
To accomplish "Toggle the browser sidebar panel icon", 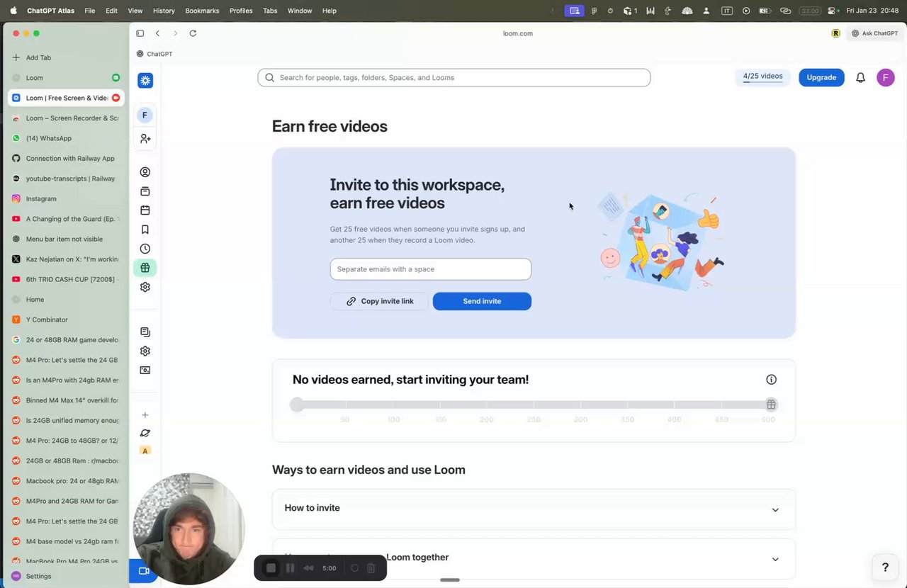I will 140,33.
